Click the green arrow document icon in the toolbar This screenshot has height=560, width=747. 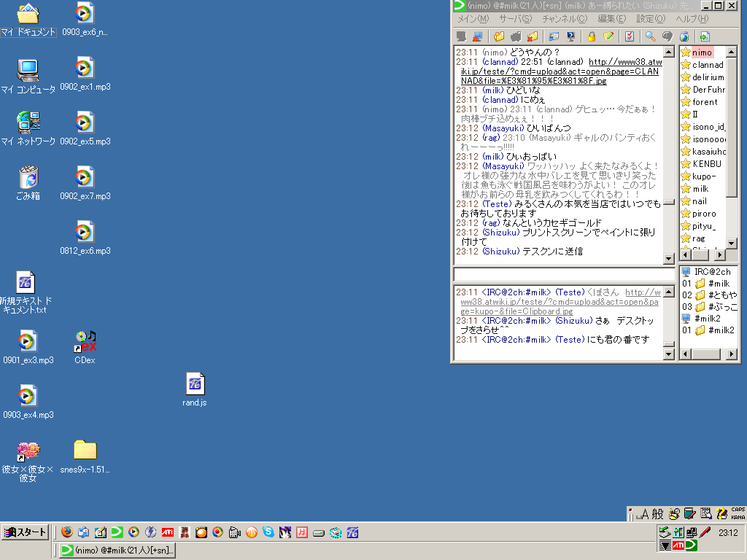coord(704,36)
